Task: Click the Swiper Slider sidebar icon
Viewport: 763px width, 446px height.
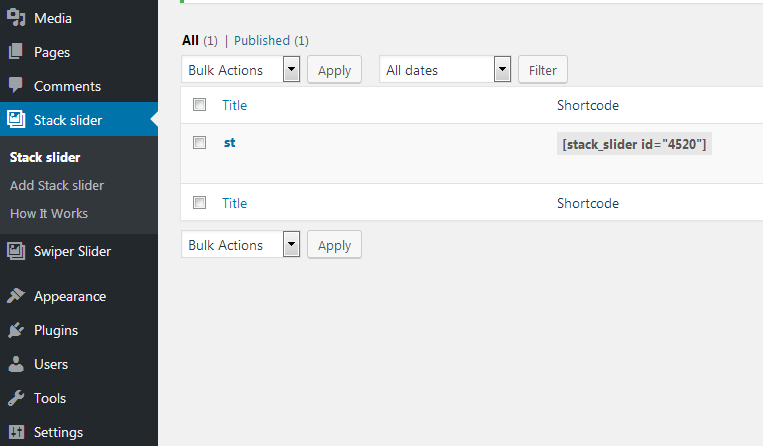Action: (16, 251)
